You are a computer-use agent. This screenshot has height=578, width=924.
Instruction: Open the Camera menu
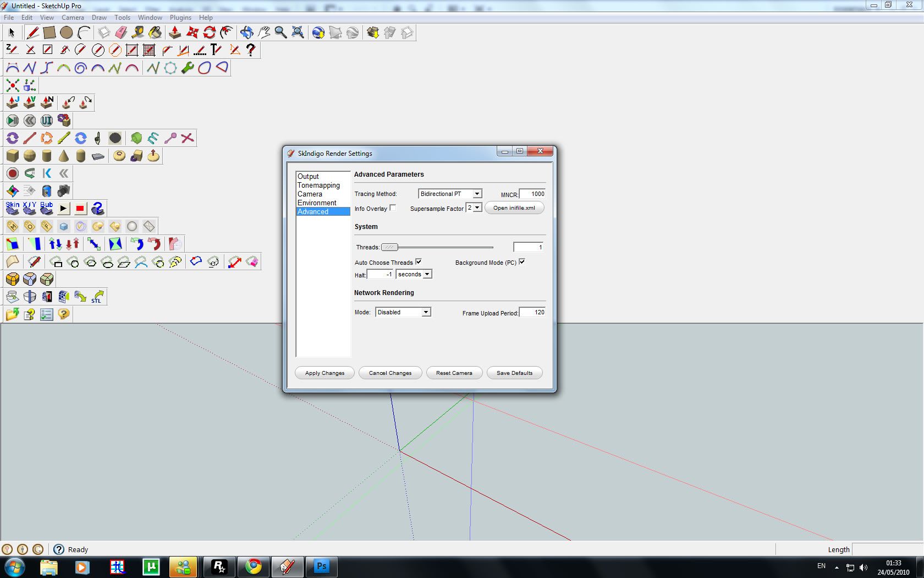pos(73,18)
